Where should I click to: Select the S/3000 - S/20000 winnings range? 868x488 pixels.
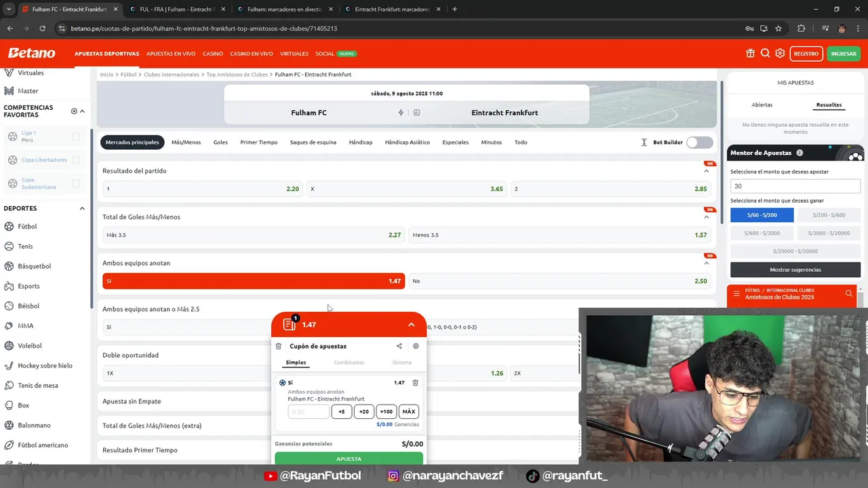[829, 233]
